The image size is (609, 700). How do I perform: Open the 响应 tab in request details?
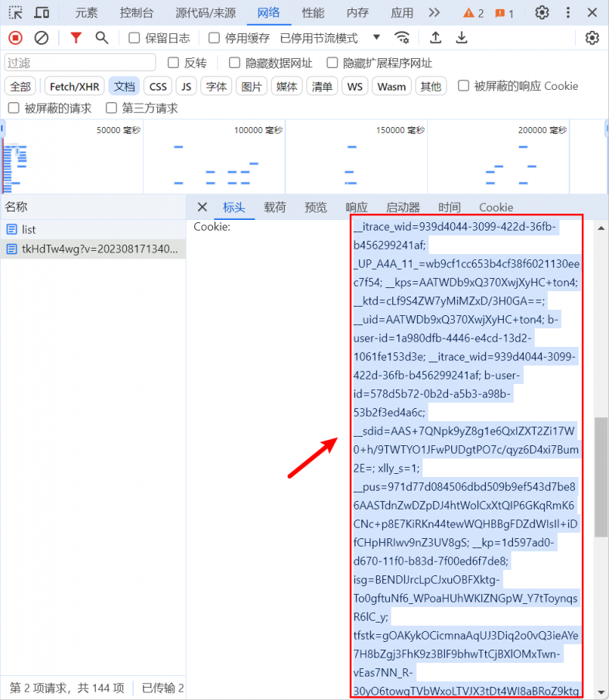coord(357,207)
